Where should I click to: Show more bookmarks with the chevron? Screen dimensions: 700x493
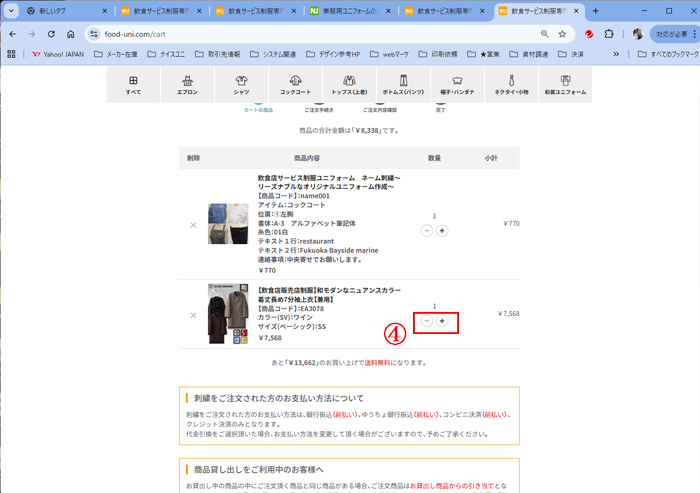(616, 54)
